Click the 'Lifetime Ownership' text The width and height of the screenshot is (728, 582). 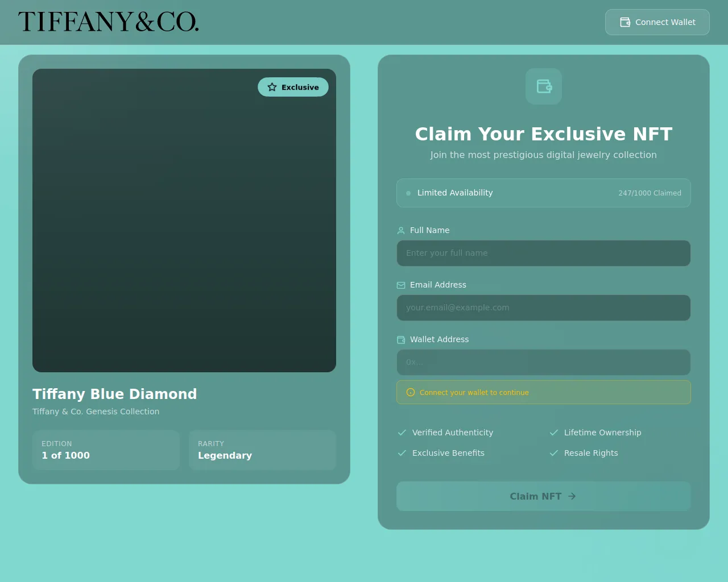[603, 433]
